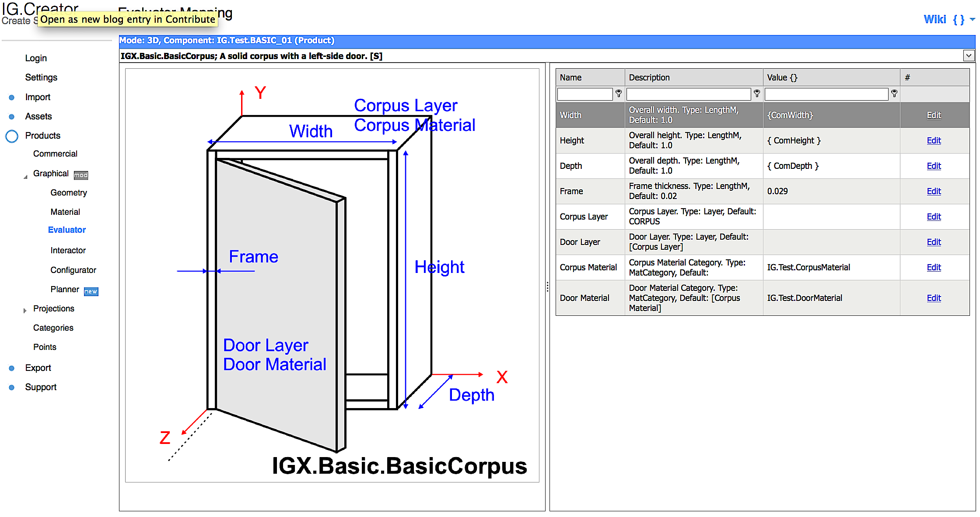The height and width of the screenshot is (517, 980).
Task: Edit the Frame parameter value
Action: [x=934, y=191]
